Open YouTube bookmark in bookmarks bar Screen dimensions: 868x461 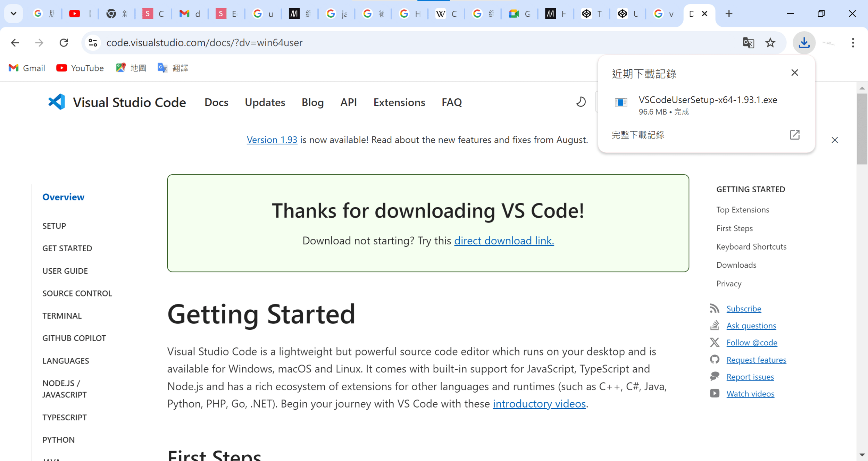(80, 68)
